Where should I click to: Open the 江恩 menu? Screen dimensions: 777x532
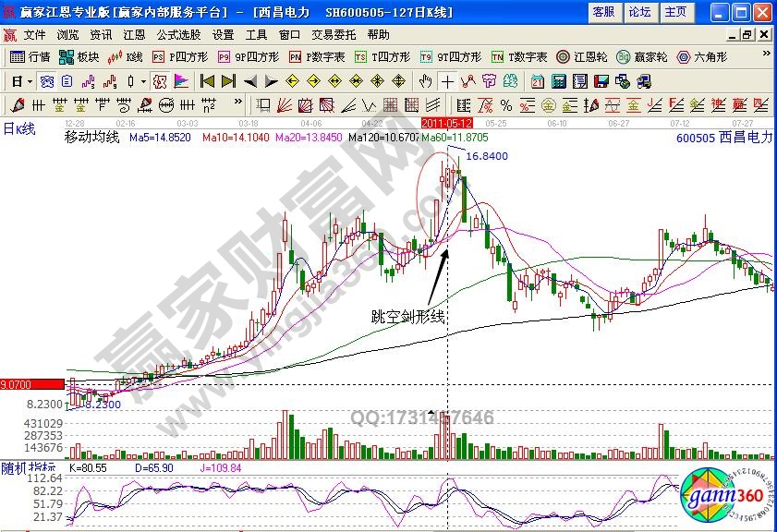pyautogui.click(x=134, y=35)
